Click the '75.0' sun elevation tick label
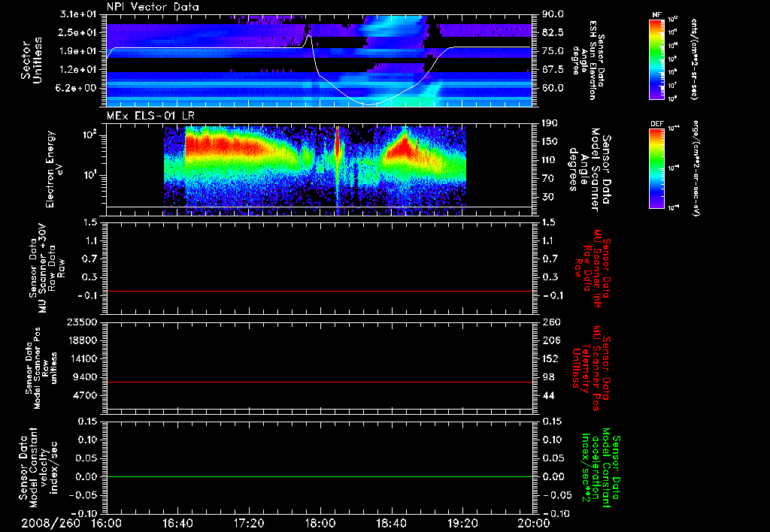This screenshot has width=770, height=532. click(553, 51)
